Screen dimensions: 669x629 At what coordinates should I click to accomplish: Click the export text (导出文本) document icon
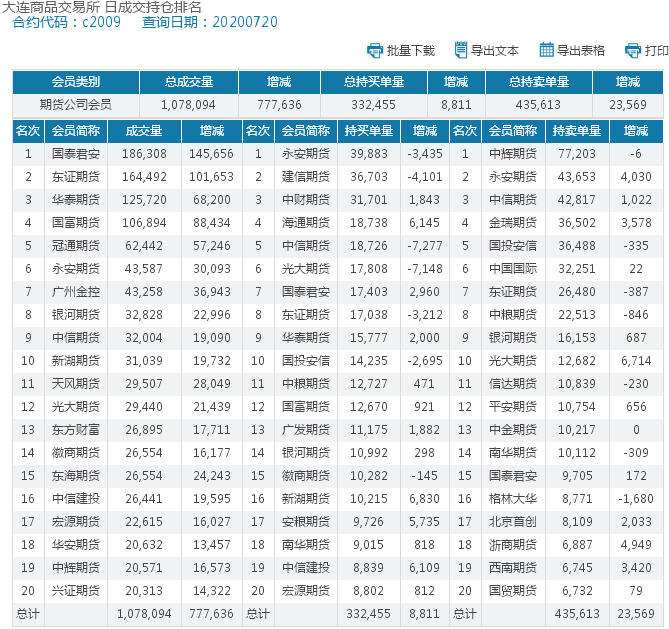pyautogui.click(x=461, y=50)
